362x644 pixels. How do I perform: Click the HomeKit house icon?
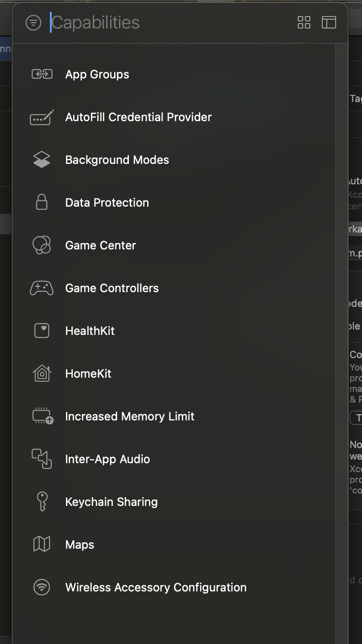click(41, 373)
